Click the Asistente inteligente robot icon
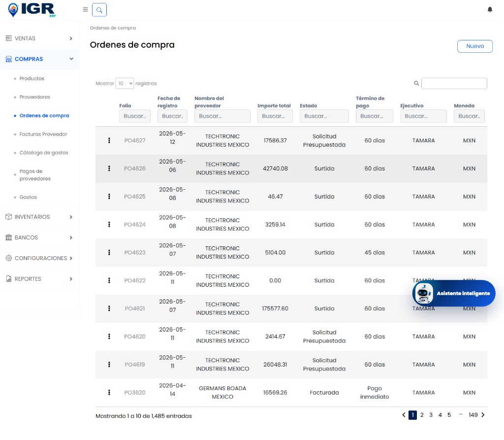The width and height of the screenshot is (504, 440). point(424,293)
